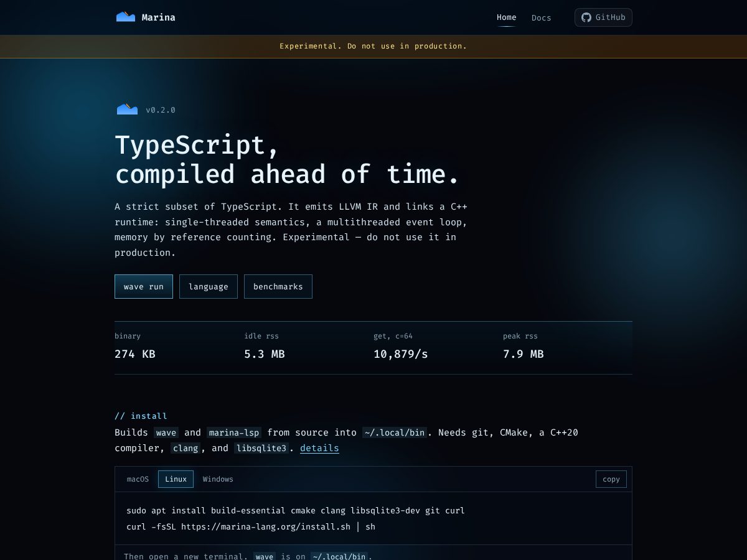The width and height of the screenshot is (747, 560).
Task: Click the 'TypeScript, compiled ahead of time.' headline
Action: (287, 159)
